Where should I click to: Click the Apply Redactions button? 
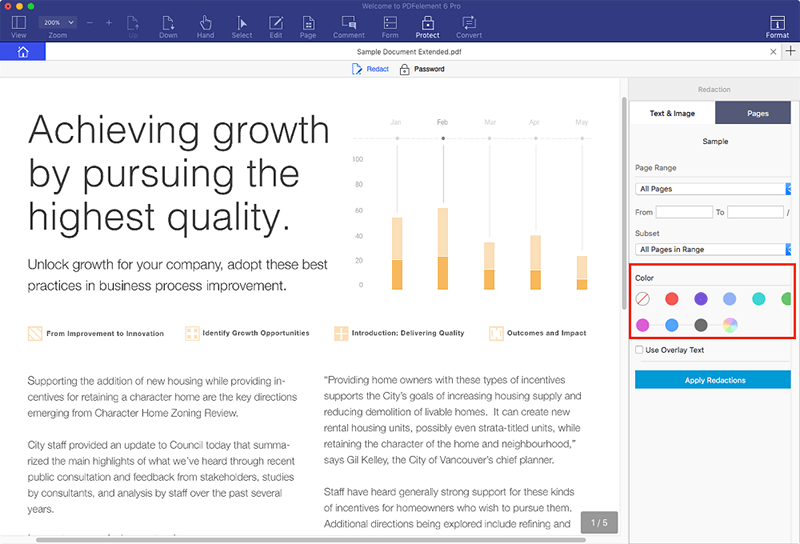tap(713, 380)
